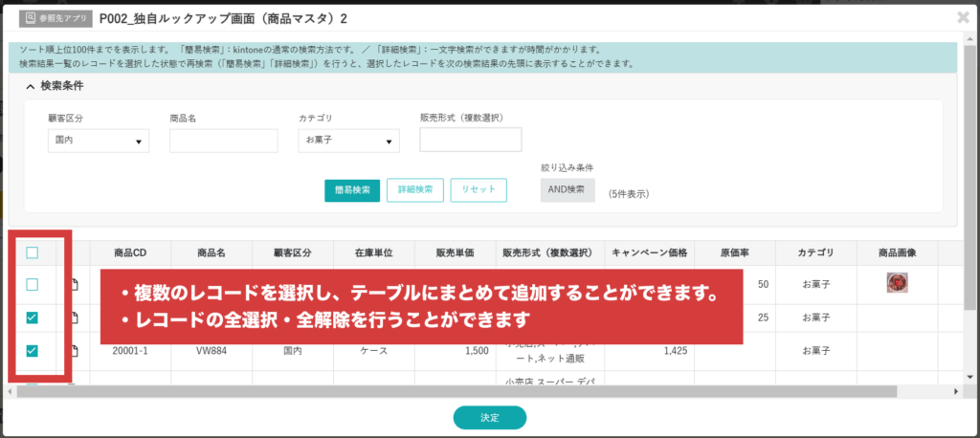
Task: Click the horizontal scrollbar left arrow
Action: (11, 391)
